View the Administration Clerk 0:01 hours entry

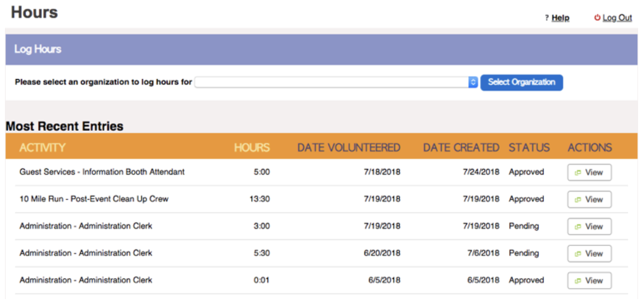click(589, 280)
